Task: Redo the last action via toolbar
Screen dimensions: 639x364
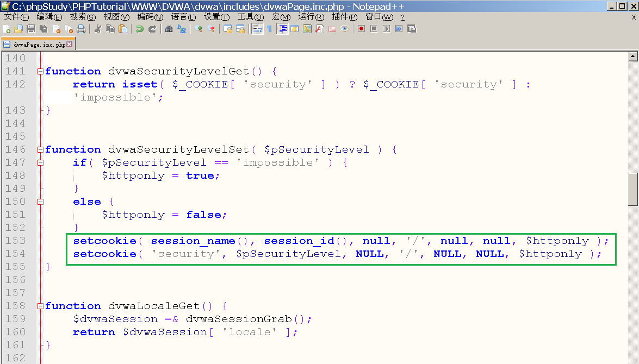Action: 152,29
